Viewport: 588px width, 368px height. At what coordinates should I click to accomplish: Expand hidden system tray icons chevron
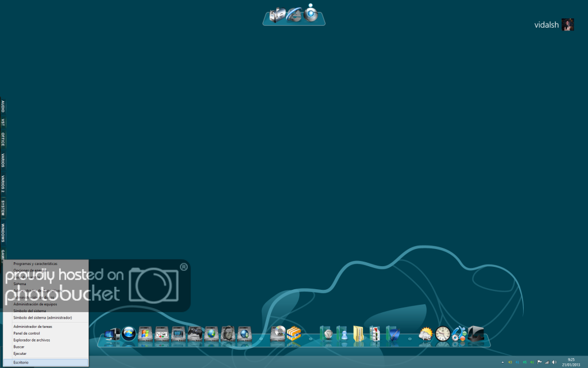point(502,362)
